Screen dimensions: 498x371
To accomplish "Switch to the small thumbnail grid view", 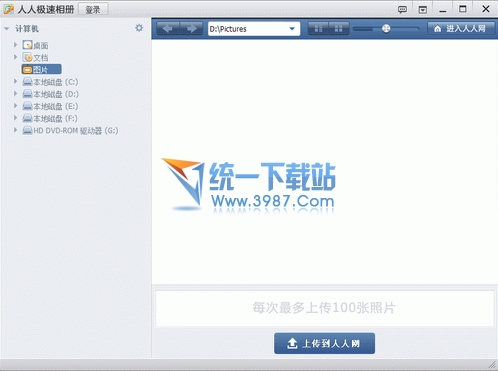I will [339, 29].
